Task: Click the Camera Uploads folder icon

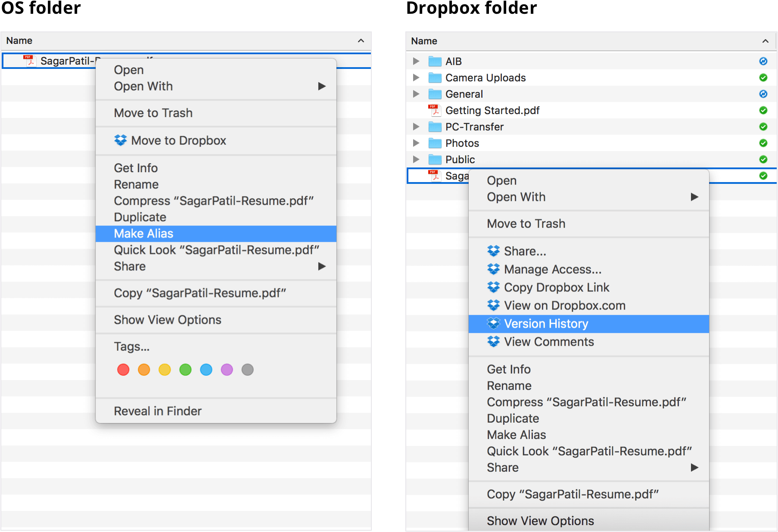Action: tap(435, 77)
